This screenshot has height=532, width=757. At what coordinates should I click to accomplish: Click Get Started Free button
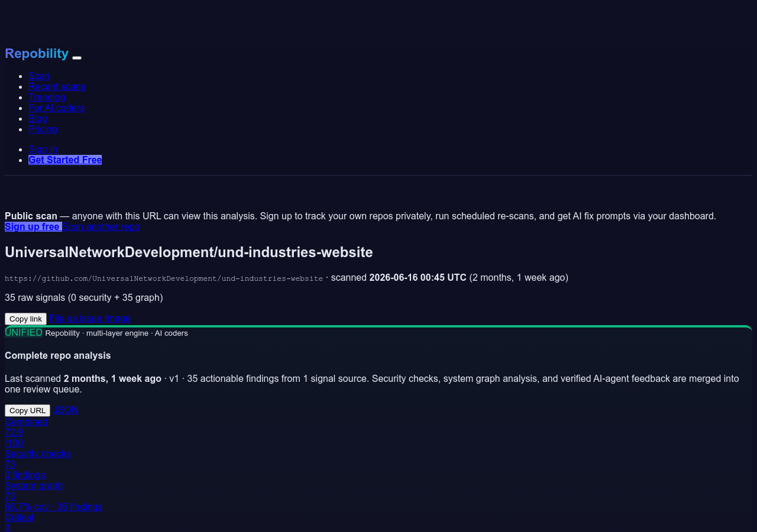pos(65,160)
